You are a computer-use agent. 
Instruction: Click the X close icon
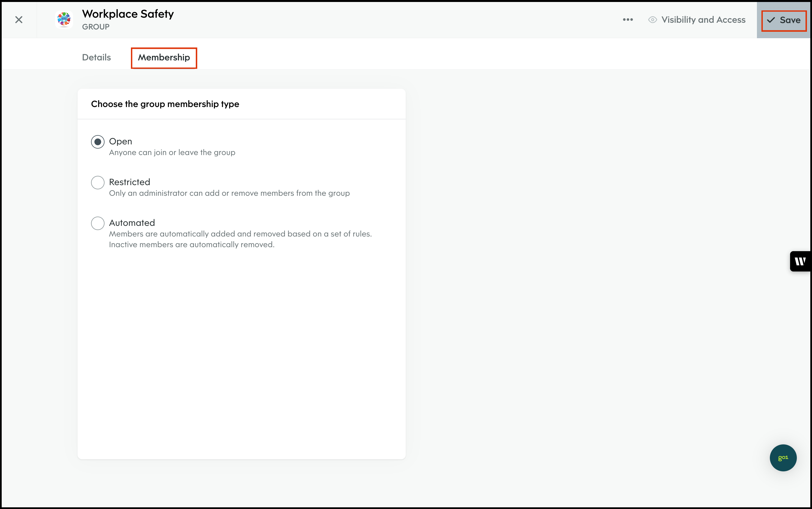19,20
